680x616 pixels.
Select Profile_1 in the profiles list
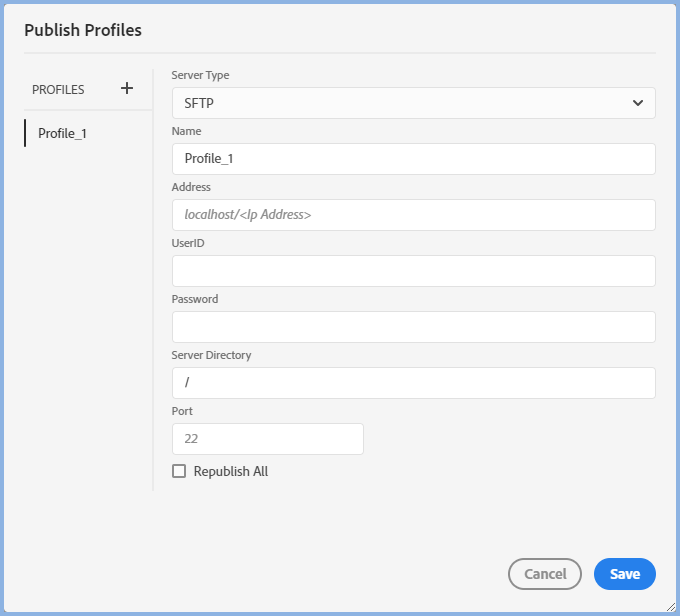(x=62, y=133)
